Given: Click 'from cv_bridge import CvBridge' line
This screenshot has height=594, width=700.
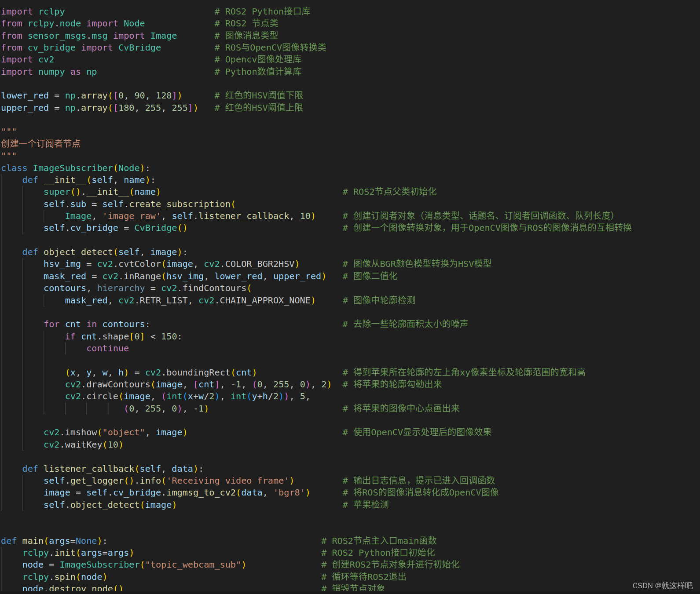Looking at the screenshot, I should coord(81,47).
